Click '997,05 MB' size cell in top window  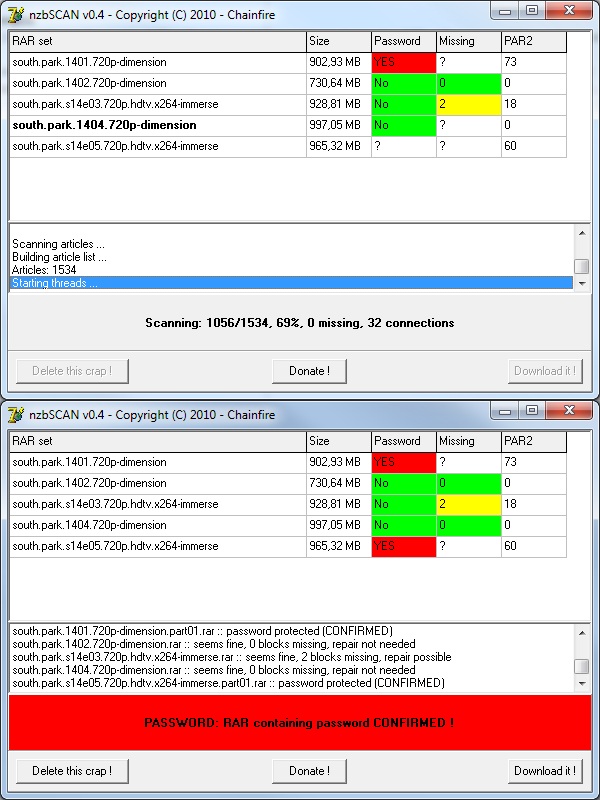click(x=339, y=125)
